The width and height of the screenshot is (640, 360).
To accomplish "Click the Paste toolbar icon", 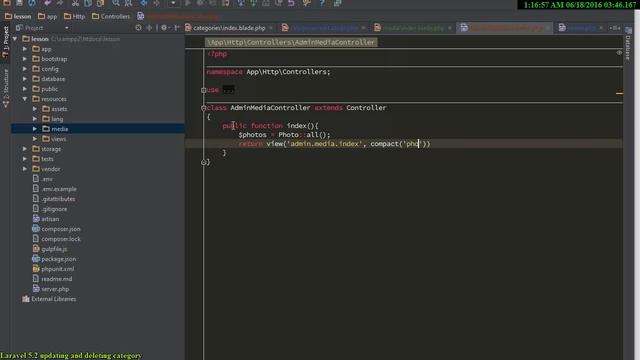I will [x=100, y=3].
